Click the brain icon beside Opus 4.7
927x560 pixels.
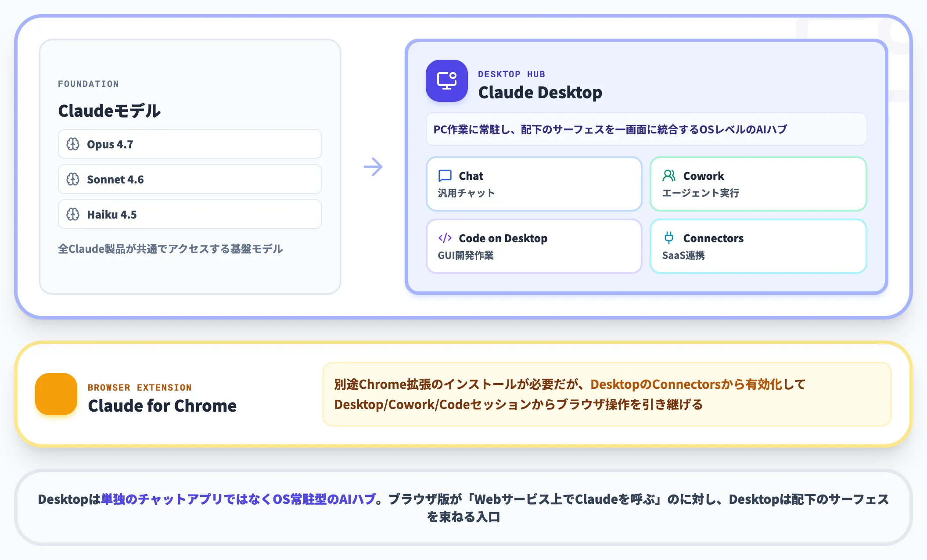click(73, 144)
